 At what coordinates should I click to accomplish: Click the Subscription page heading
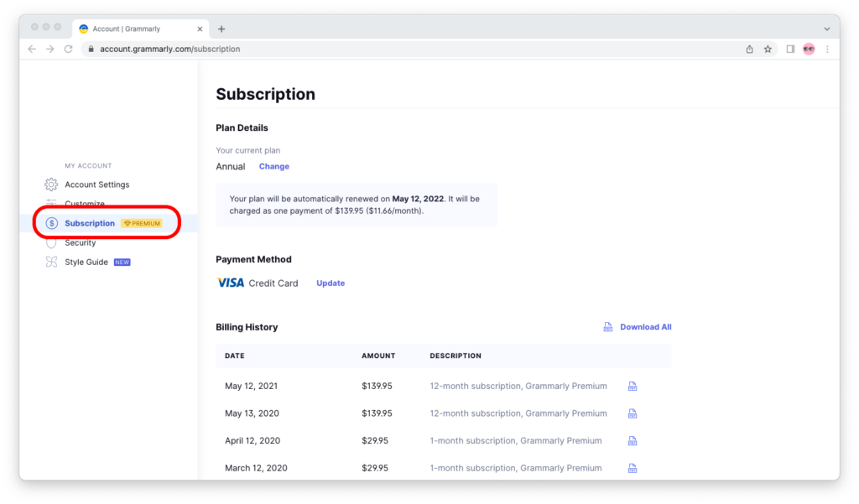coord(266,94)
